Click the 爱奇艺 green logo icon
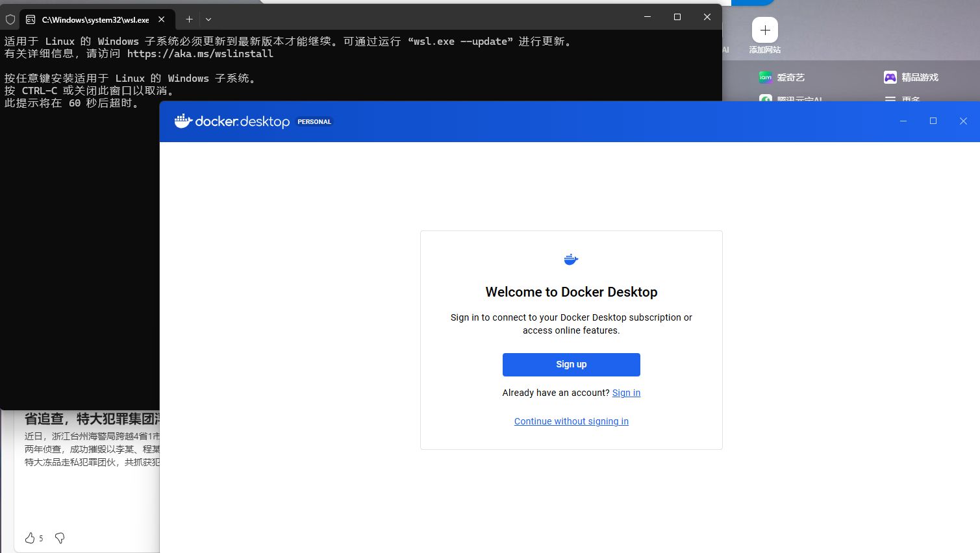980x553 pixels. pyautogui.click(x=766, y=77)
